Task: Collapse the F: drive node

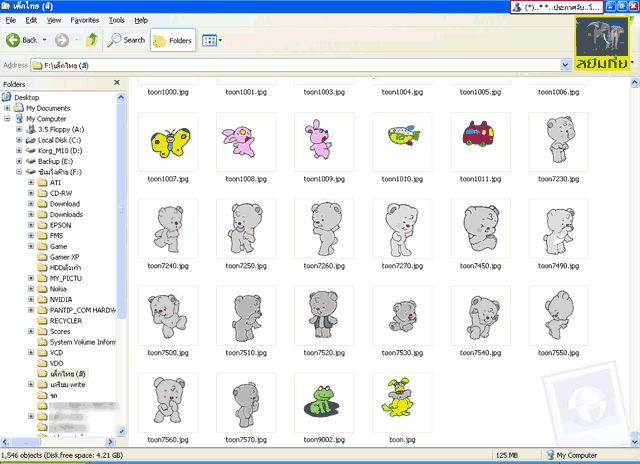Action: tap(19, 172)
